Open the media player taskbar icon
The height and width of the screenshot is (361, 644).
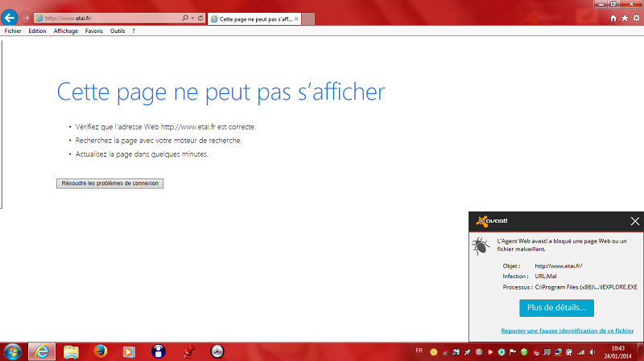click(x=129, y=352)
